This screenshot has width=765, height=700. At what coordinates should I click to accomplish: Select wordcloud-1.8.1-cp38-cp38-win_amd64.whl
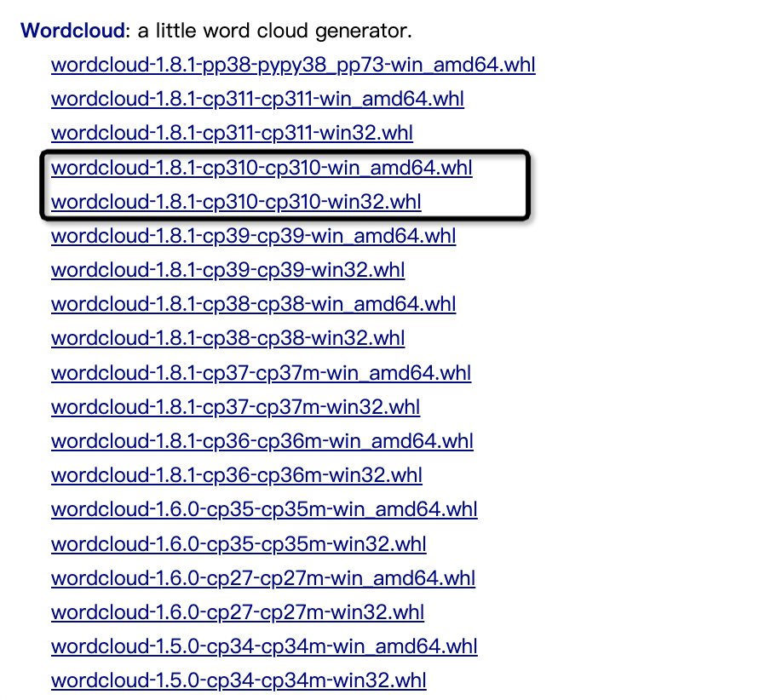(x=253, y=304)
